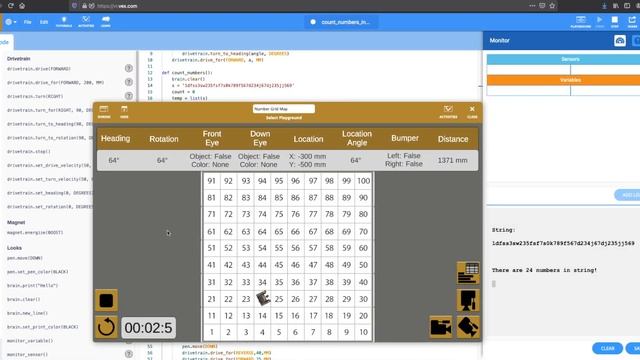Select the drivetrain.stop() command
The width and height of the screenshot is (640, 360).
(29, 151)
